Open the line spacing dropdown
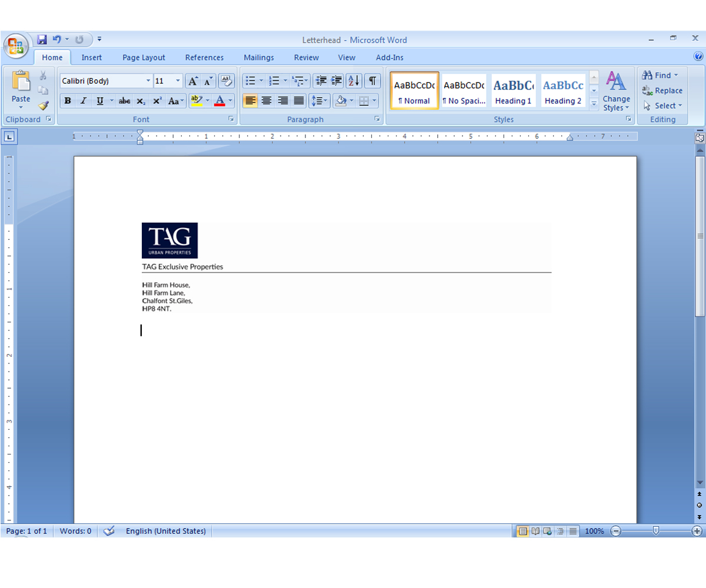Image resolution: width=706 pixels, height=588 pixels. point(319,101)
